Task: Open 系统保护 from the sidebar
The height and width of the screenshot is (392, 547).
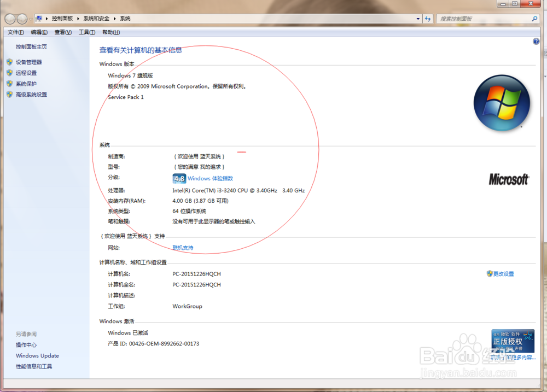Action: (26, 84)
